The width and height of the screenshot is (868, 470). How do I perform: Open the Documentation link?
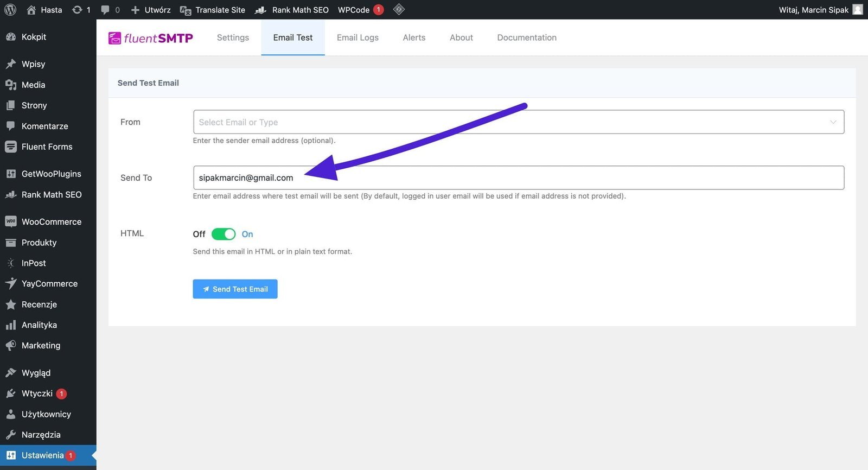[x=526, y=37]
